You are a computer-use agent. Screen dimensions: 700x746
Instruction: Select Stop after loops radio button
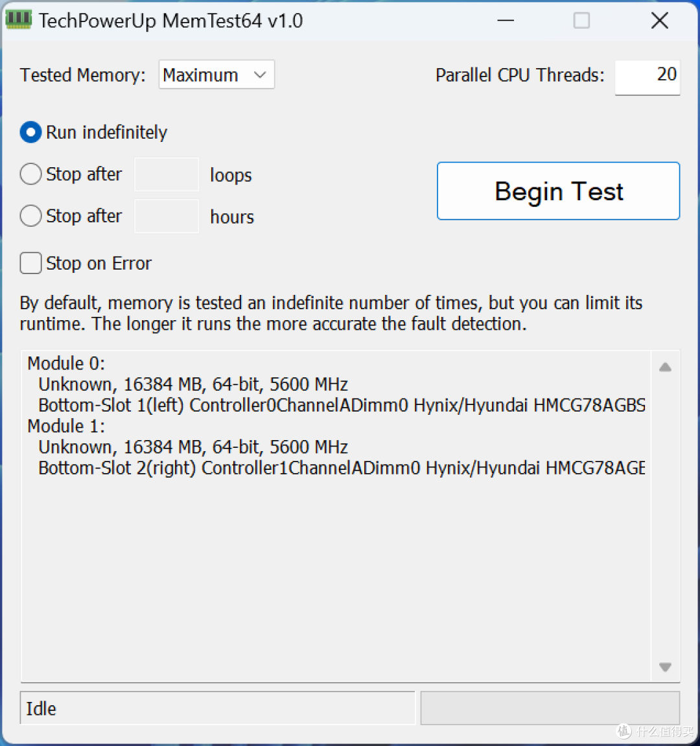30,174
